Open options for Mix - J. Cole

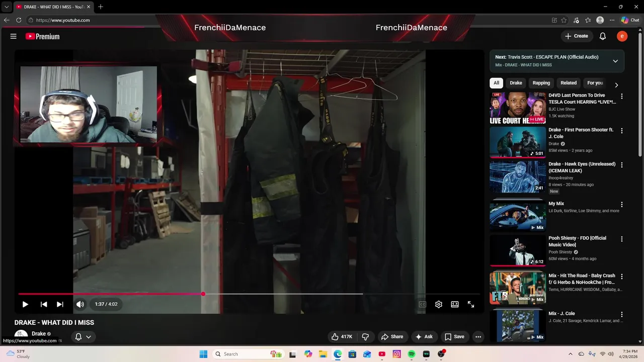pos(622,314)
